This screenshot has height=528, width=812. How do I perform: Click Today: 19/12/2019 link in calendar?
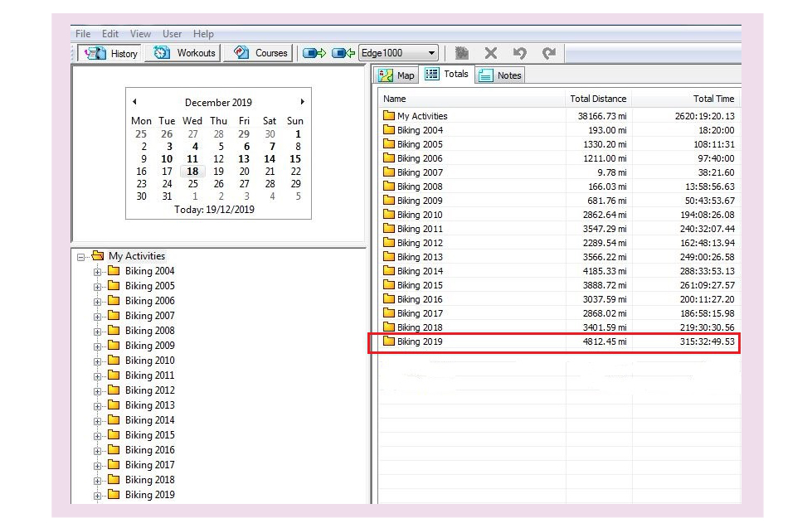(x=214, y=210)
